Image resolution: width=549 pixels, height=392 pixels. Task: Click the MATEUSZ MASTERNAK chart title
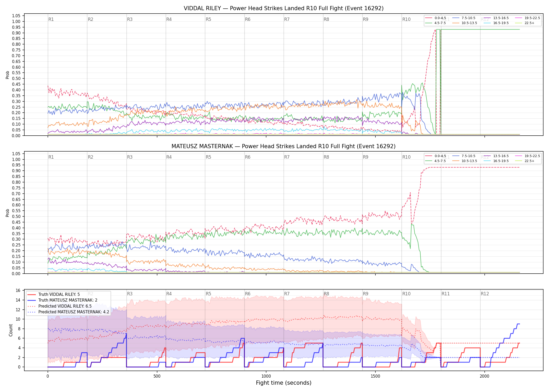[x=284, y=146]
